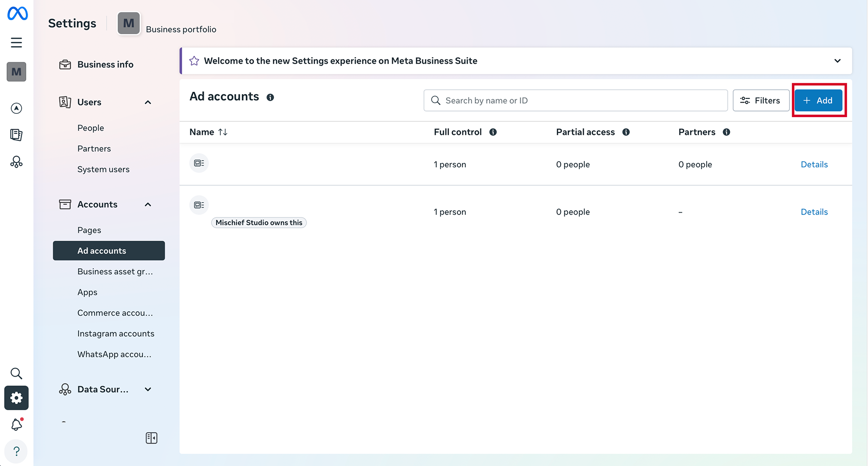The image size is (868, 466).
Task: Click the blue Add button
Action: click(x=818, y=100)
